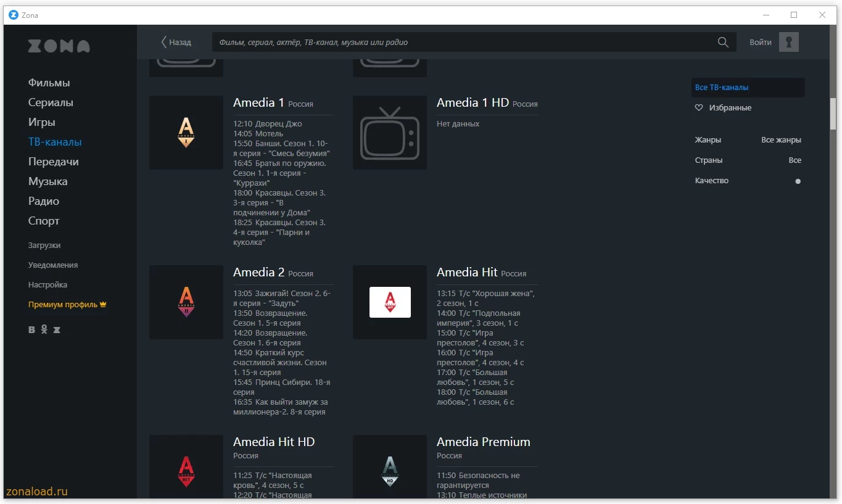Screen dimensions: 842x504
Task: Open the Amedia 1 HD channel title
Action: point(473,103)
